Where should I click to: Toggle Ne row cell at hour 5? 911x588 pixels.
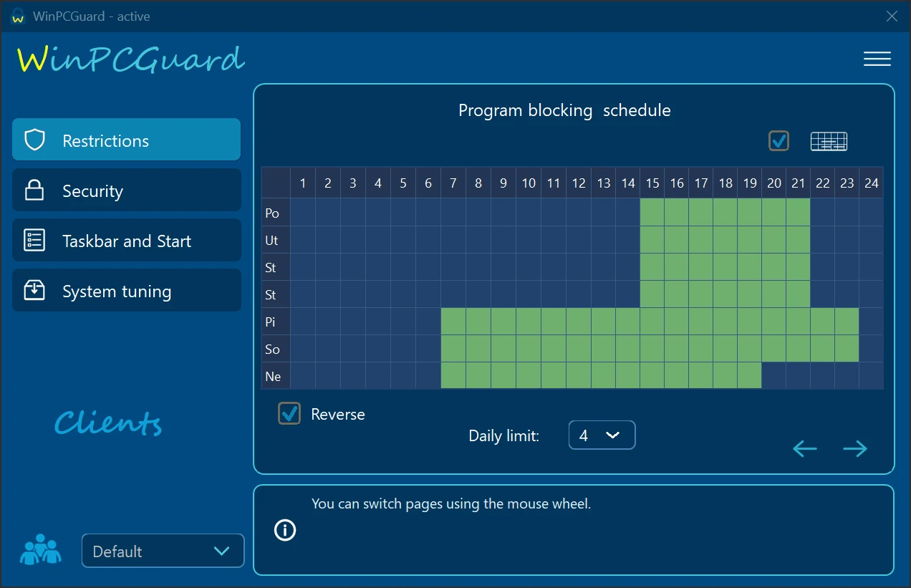[403, 376]
